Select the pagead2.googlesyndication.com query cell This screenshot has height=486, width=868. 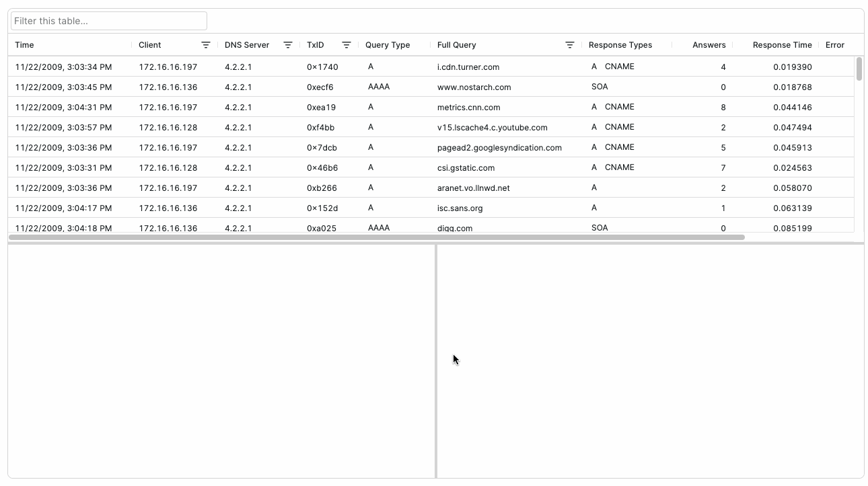(499, 148)
